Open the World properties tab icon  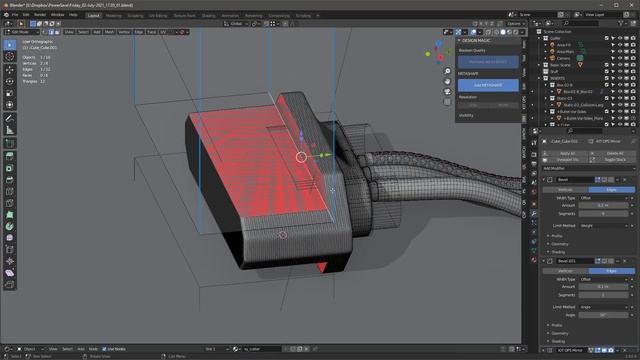[534, 192]
